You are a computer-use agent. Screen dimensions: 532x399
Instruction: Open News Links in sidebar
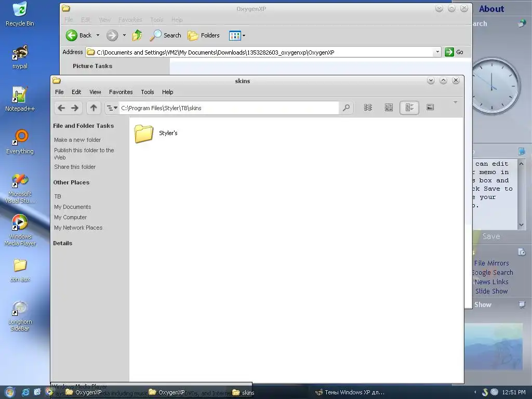pos(491,282)
